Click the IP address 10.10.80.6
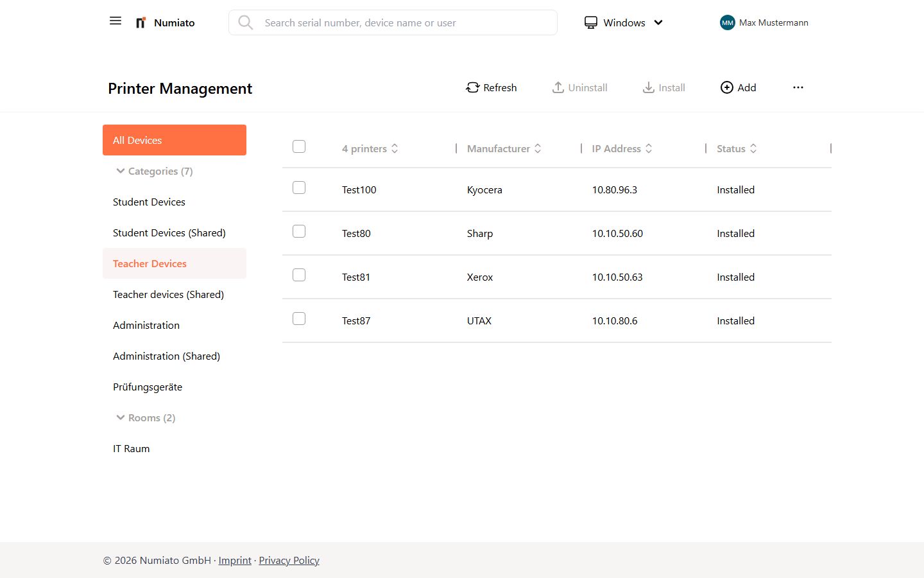Viewport: 924px width, 578px height. [x=615, y=320]
